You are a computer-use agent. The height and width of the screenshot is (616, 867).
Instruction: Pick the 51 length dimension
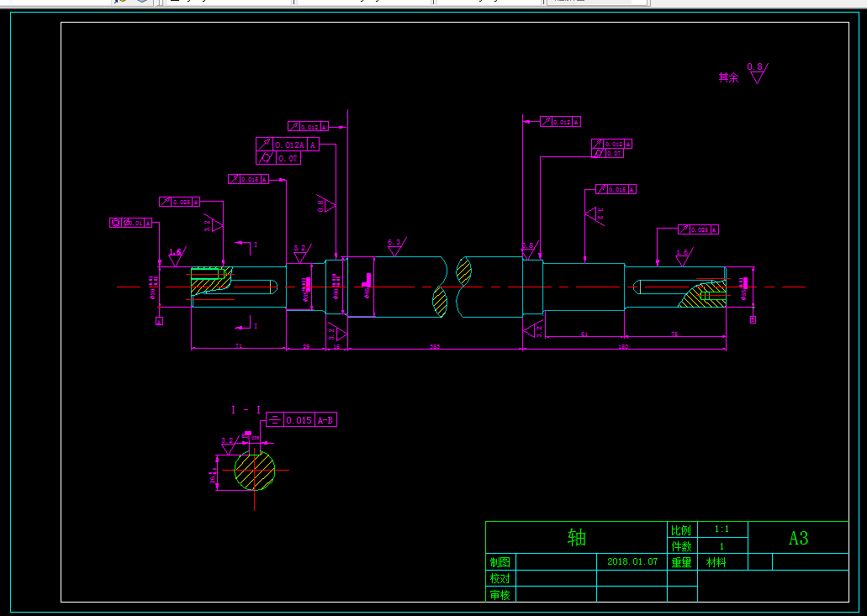[x=584, y=334]
